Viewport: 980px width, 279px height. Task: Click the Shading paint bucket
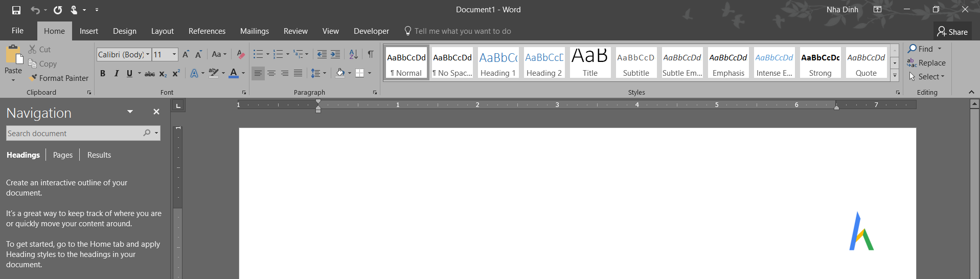(x=340, y=74)
